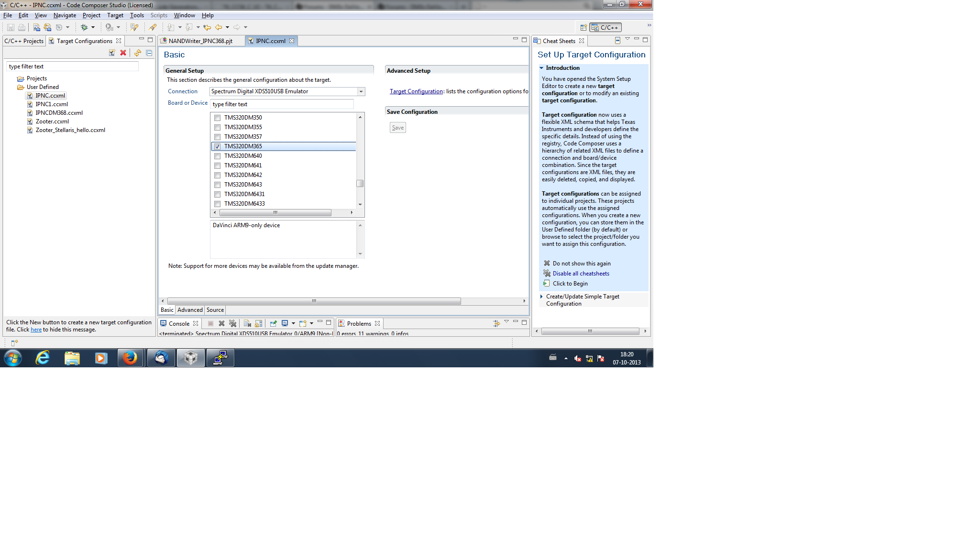Click the Debug bug icon in toolbar
The width and height of the screenshot is (980, 551).
84,27
